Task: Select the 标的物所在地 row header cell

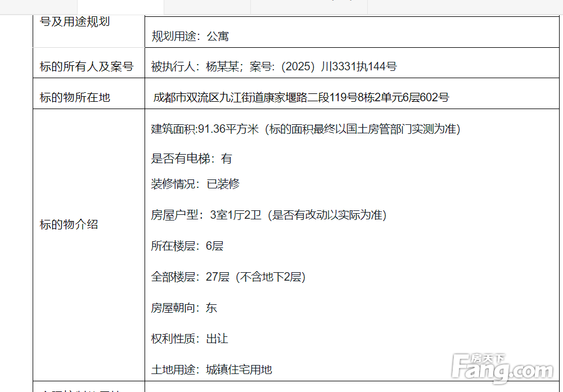Action: [x=75, y=97]
